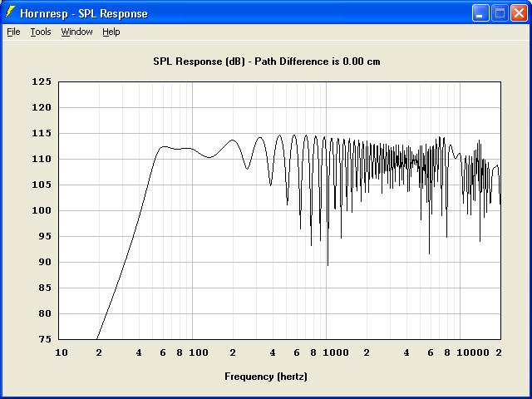The image size is (532, 399).
Task: Click the 95 value on dB axis
Action: tap(44, 236)
